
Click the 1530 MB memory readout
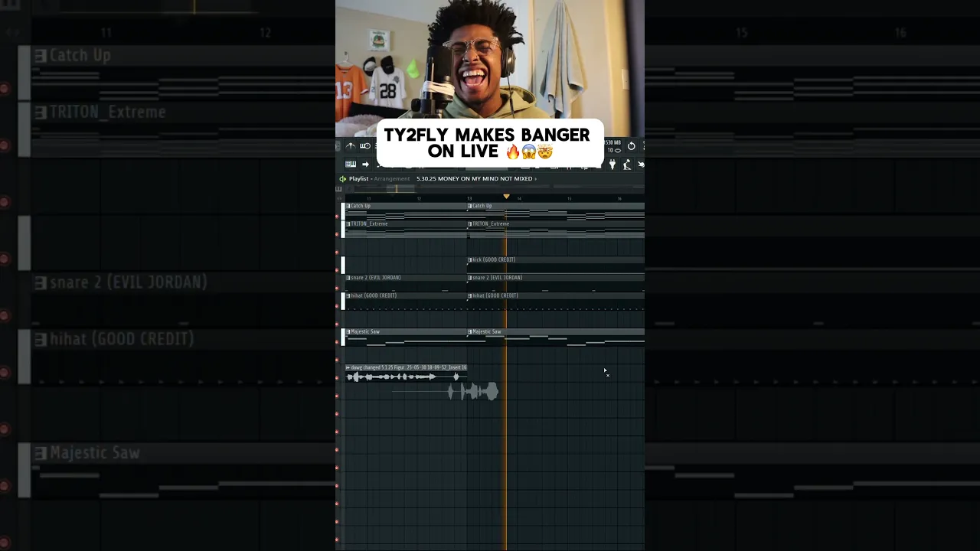coord(612,142)
